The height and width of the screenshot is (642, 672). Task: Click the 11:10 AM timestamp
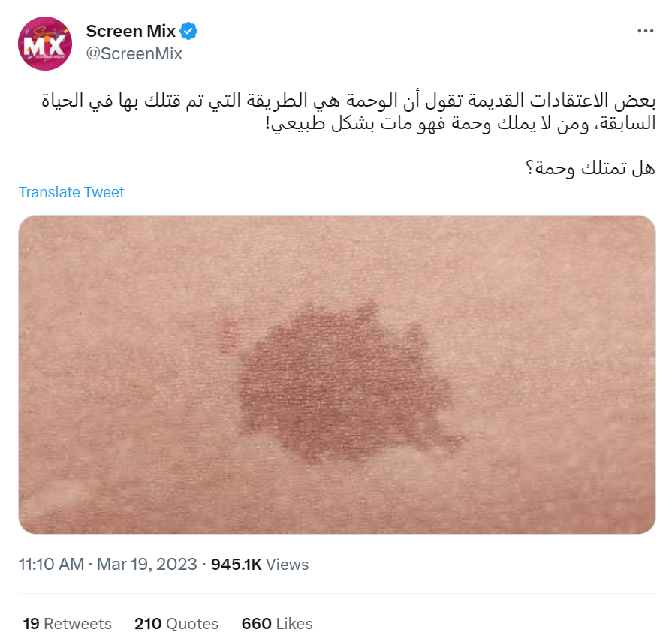(51, 564)
